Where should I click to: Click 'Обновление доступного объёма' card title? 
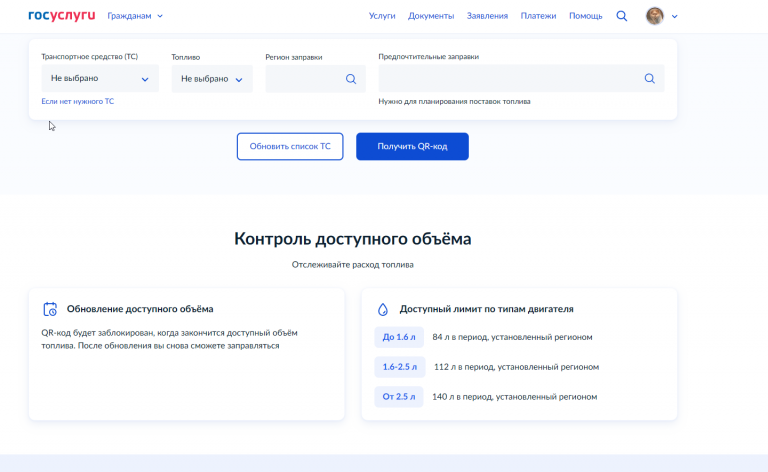click(x=140, y=309)
